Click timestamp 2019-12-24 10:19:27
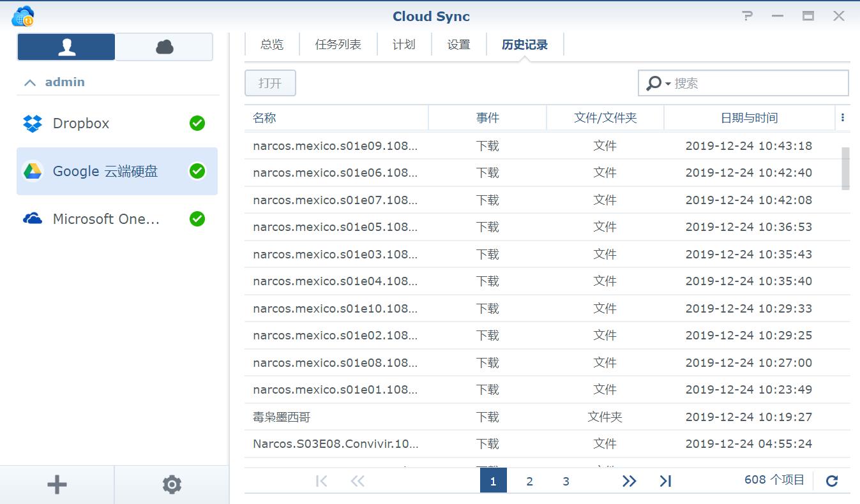860x504 pixels. [x=749, y=417]
